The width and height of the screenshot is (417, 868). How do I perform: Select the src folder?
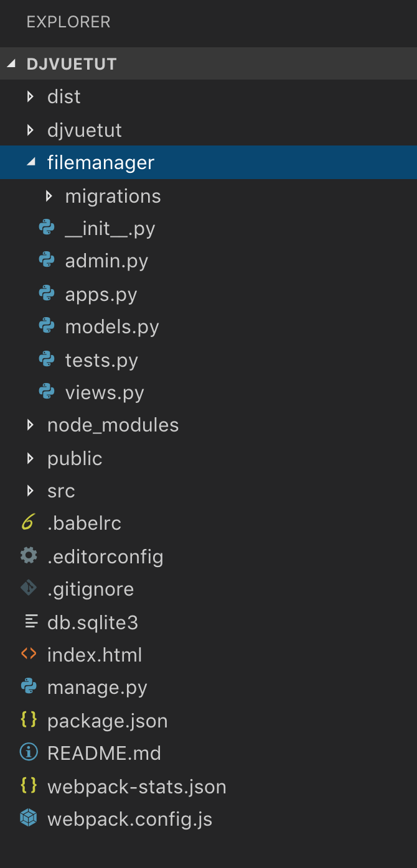tap(208, 491)
